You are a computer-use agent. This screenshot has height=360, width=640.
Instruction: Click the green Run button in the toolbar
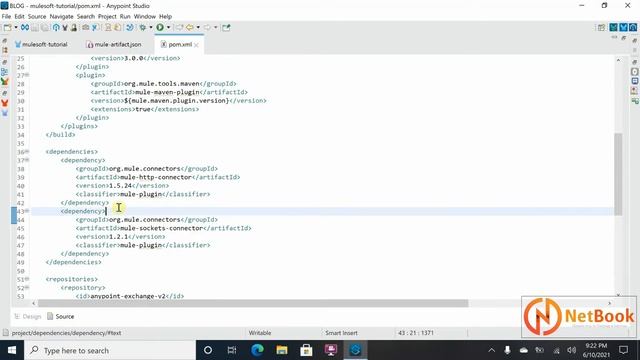click(x=160, y=27)
